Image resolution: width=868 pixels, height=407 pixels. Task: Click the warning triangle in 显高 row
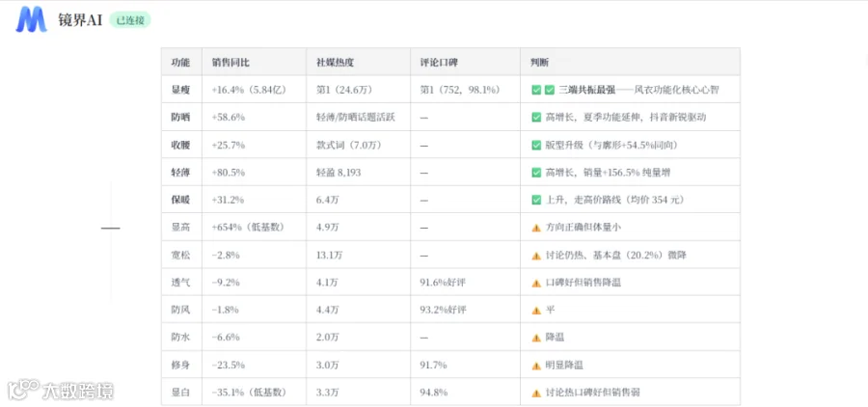pos(536,228)
